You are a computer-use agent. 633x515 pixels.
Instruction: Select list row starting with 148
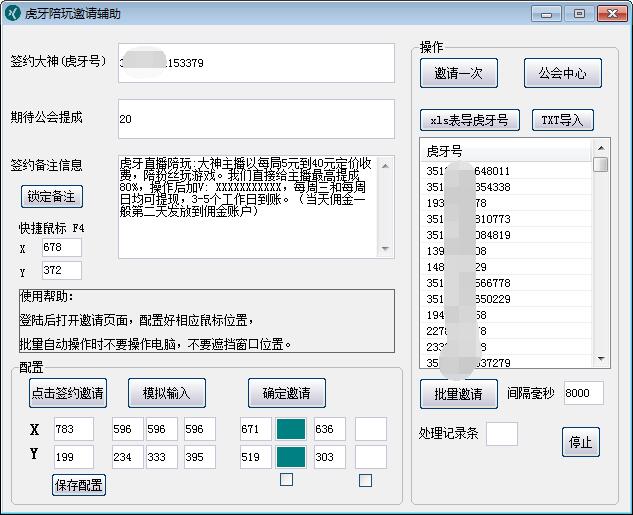[x=507, y=267]
